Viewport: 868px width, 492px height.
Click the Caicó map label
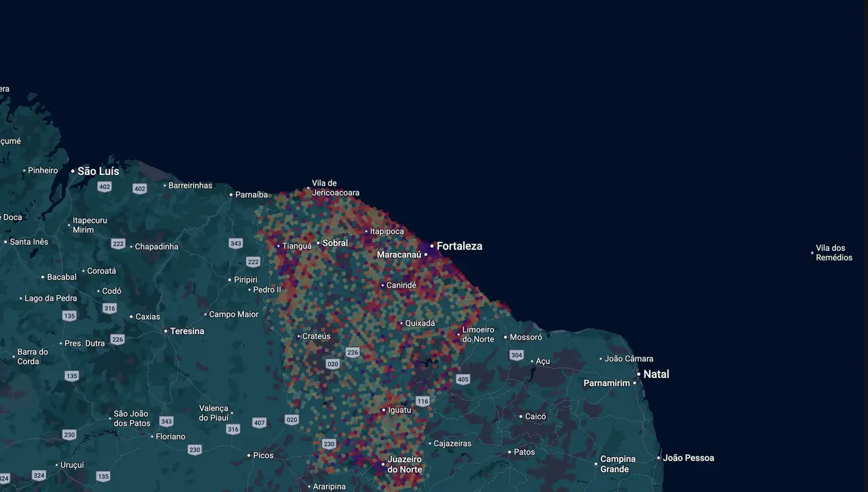click(x=536, y=416)
